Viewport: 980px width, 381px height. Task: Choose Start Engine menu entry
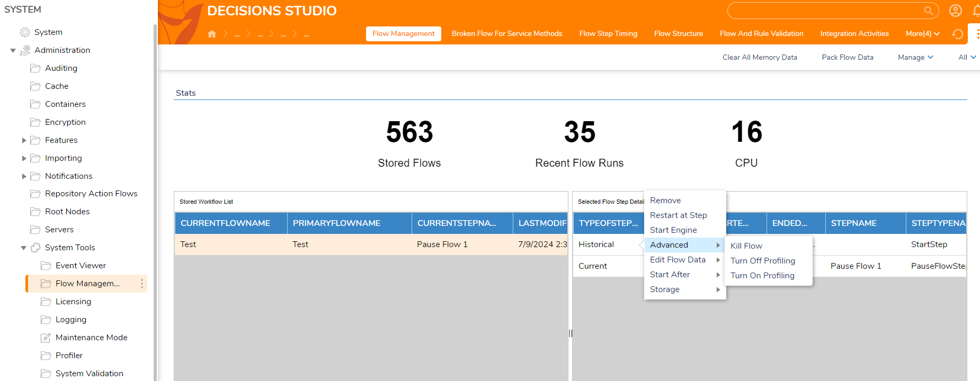[x=685, y=230]
